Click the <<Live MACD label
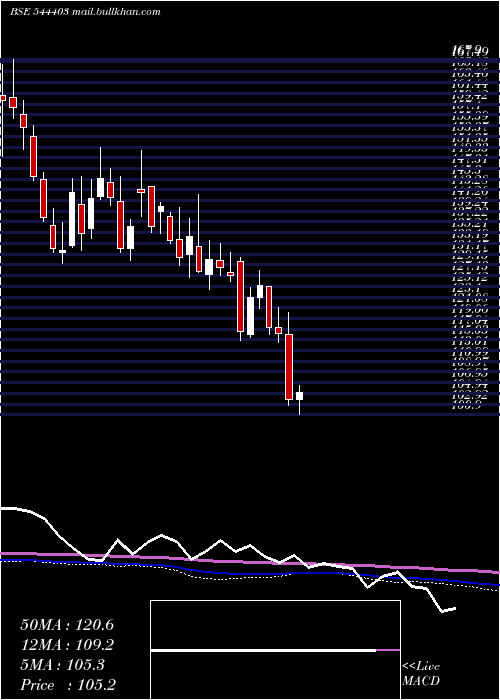 (421, 674)
